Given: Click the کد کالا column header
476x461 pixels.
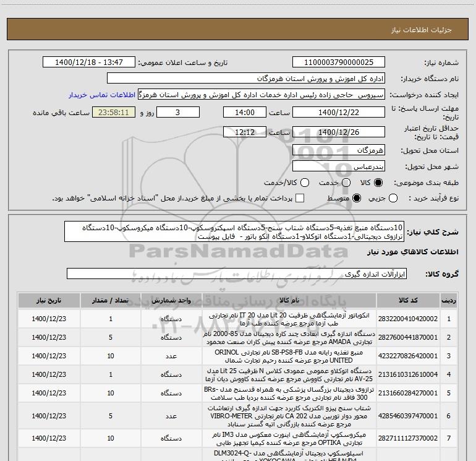Looking at the screenshot, I should [x=408, y=301].
